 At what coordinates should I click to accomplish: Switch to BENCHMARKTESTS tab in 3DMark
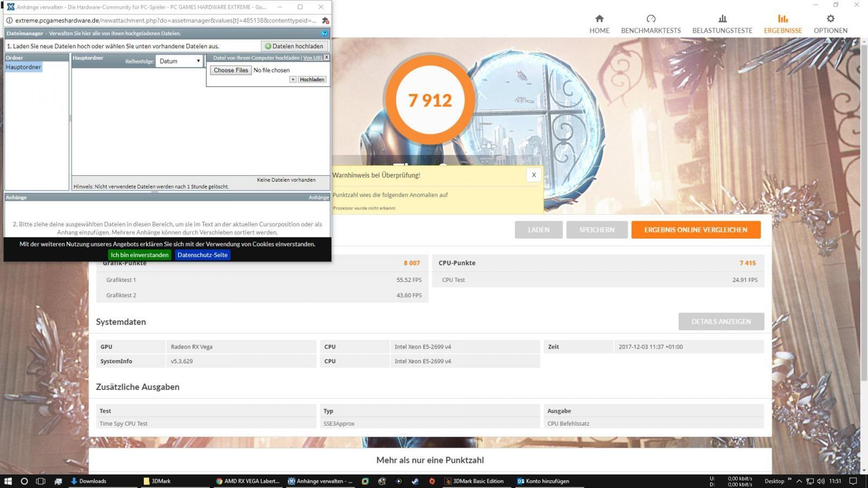click(650, 24)
